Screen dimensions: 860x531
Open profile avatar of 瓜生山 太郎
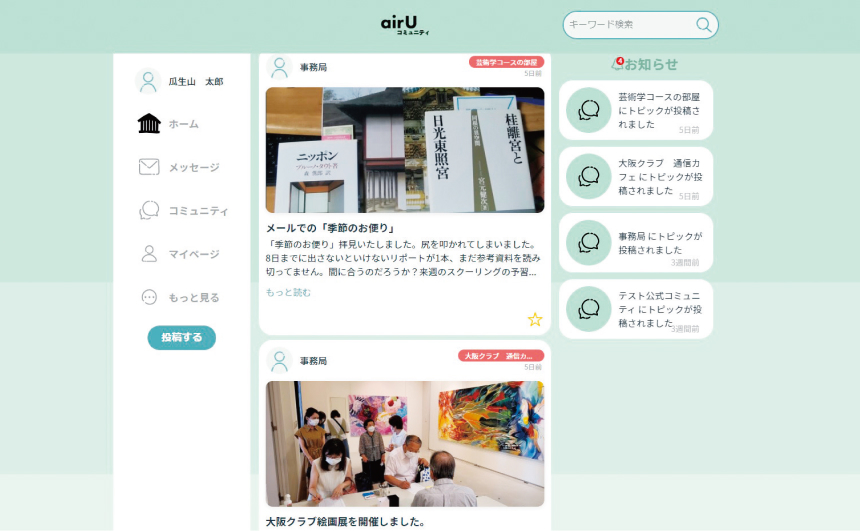[148, 81]
